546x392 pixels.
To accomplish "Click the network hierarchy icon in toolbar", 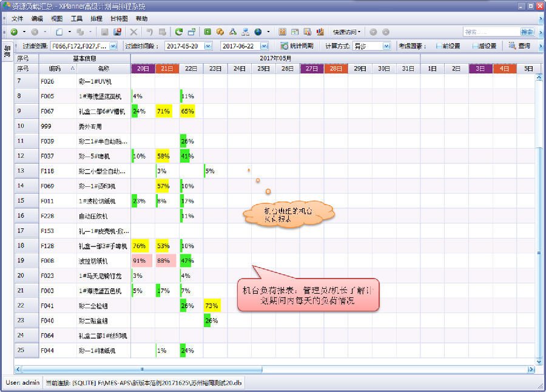I will coord(245,32).
